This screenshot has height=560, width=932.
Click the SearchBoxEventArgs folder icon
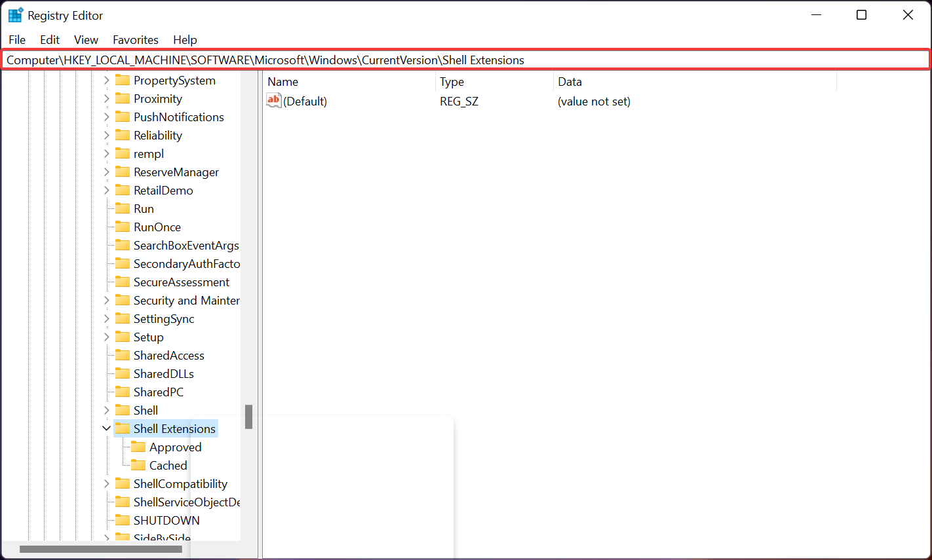[x=123, y=245]
